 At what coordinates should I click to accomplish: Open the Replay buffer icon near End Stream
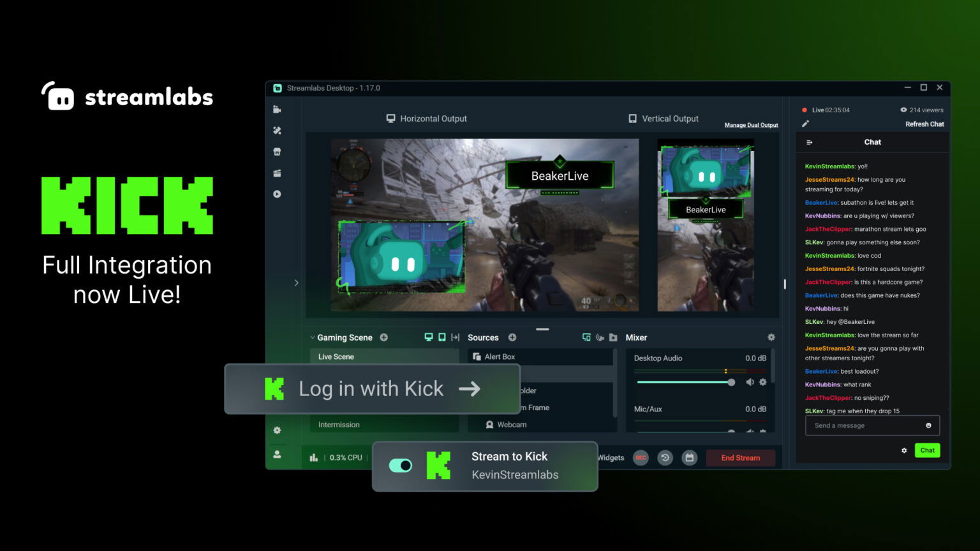tap(664, 458)
